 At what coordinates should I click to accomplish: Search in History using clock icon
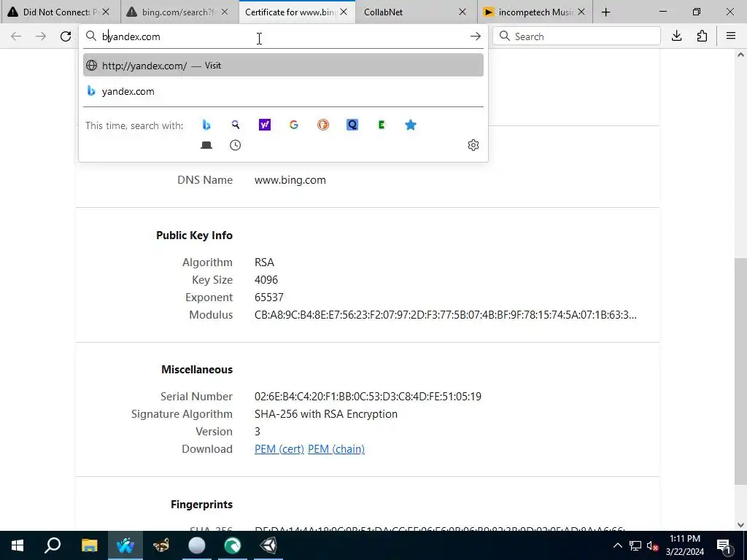click(236, 145)
